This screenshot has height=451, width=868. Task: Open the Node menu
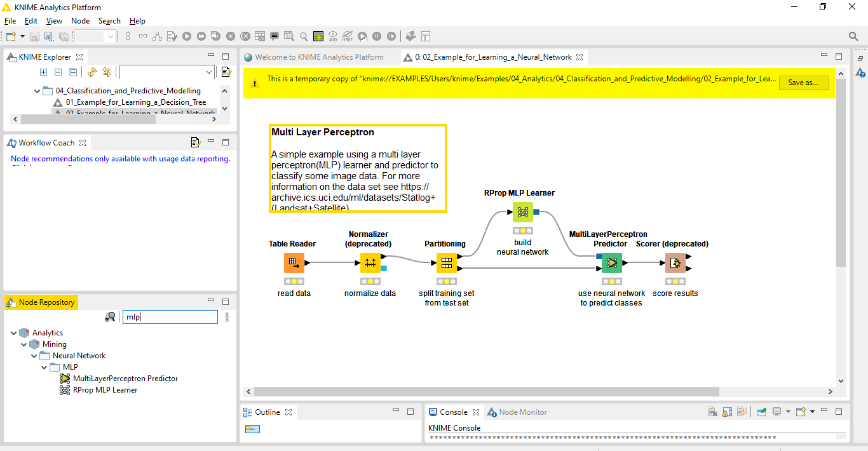[x=80, y=21]
